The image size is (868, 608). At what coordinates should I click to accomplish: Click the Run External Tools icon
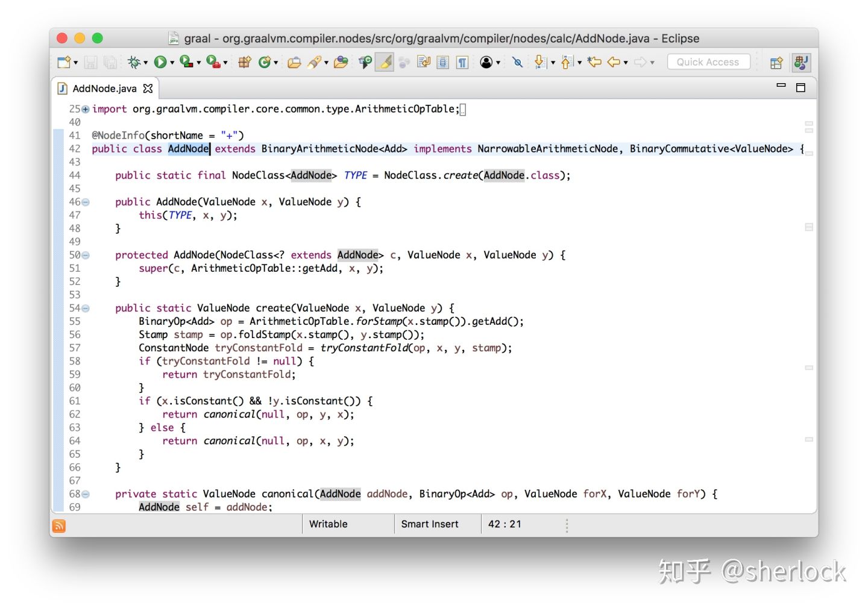pos(213,61)
